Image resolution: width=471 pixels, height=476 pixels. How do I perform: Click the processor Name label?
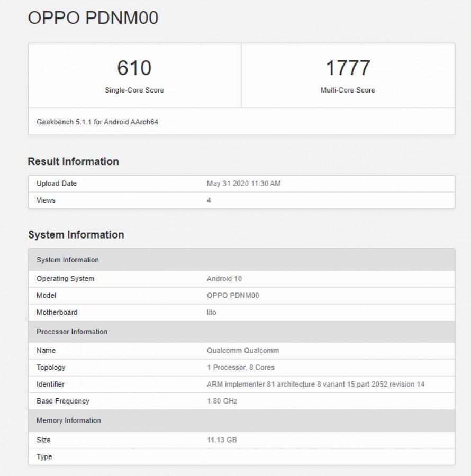tap(46, 351)
